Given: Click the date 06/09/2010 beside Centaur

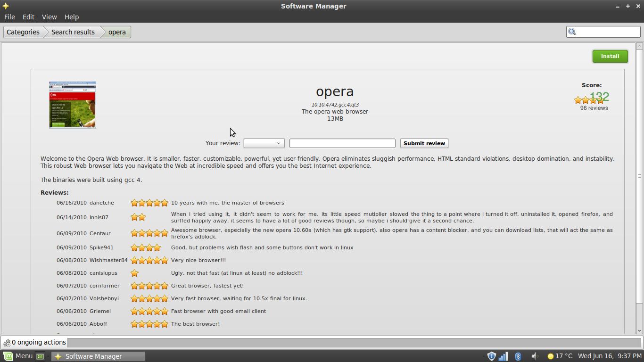Looking at the screenshot, I should 72,233.
